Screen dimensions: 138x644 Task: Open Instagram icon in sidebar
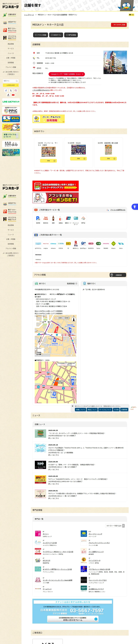tap(15, 90)
